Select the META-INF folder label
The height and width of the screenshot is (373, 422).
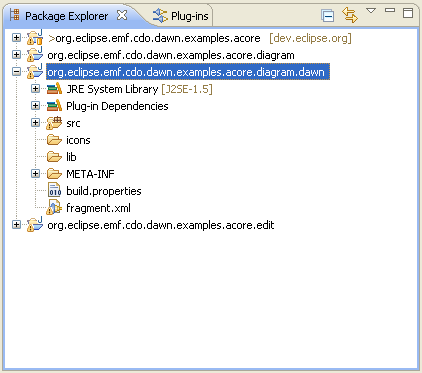tap(90, 174)
